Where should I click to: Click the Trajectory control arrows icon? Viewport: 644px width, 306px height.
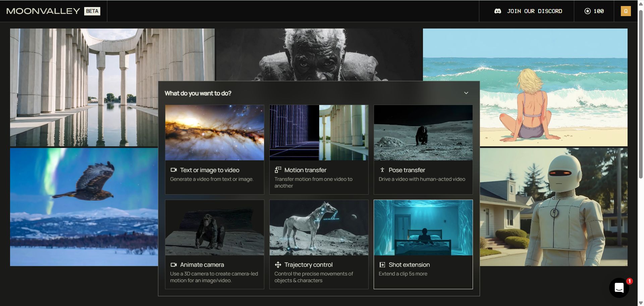pyautogui.click(x=278, y=265)
